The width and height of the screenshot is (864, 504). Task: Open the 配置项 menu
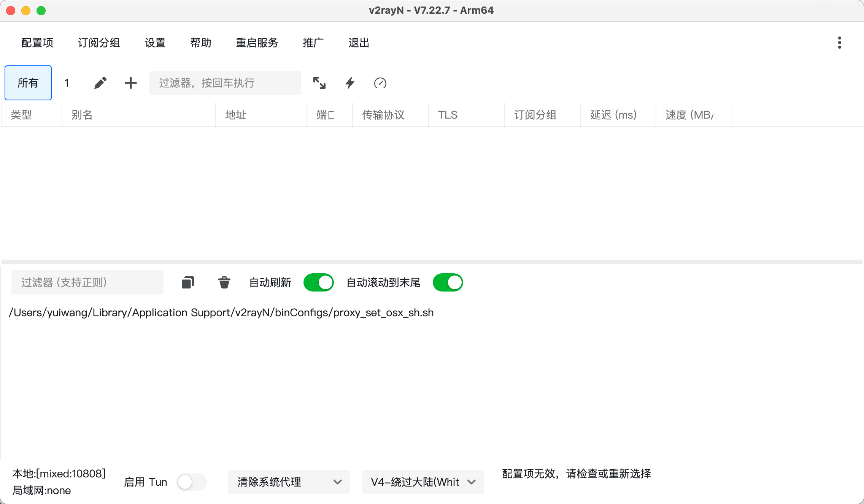pos(37,43)
